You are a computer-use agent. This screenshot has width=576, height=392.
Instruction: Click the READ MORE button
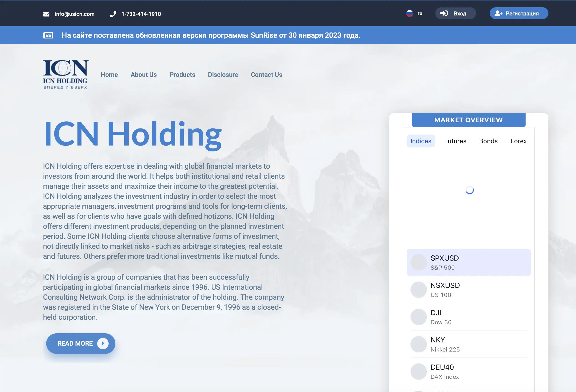[x=81, y=344]
